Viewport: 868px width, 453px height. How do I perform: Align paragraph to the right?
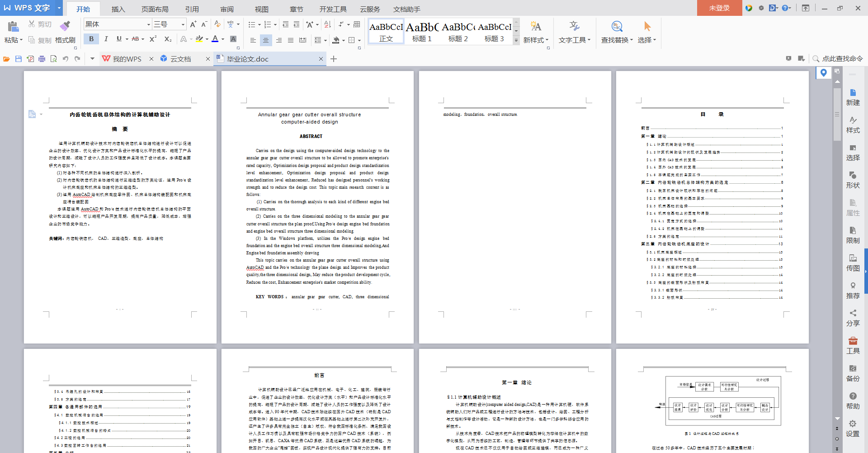(x=279, y=40)
